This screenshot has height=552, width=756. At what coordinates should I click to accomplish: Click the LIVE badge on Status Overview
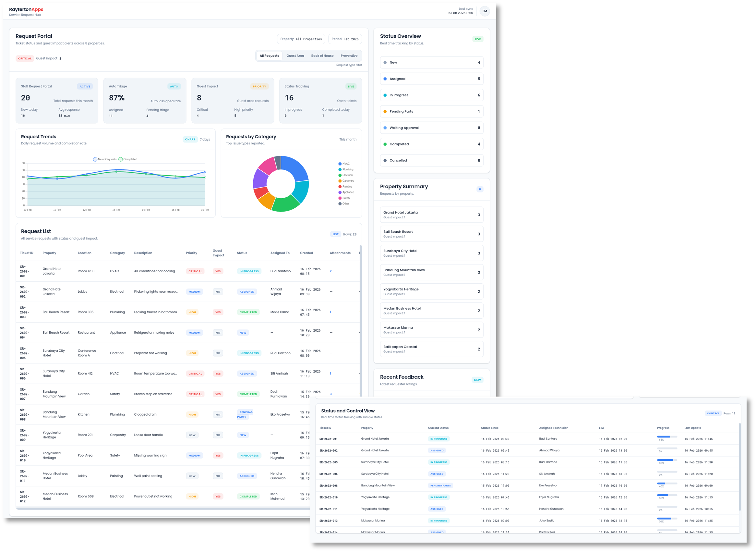(x=477, y=39)
